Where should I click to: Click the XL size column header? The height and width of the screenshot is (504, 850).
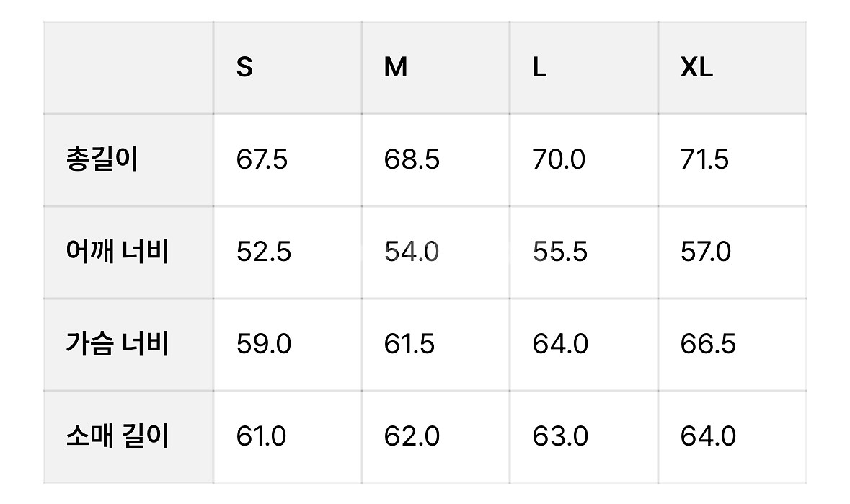[696, 67]
